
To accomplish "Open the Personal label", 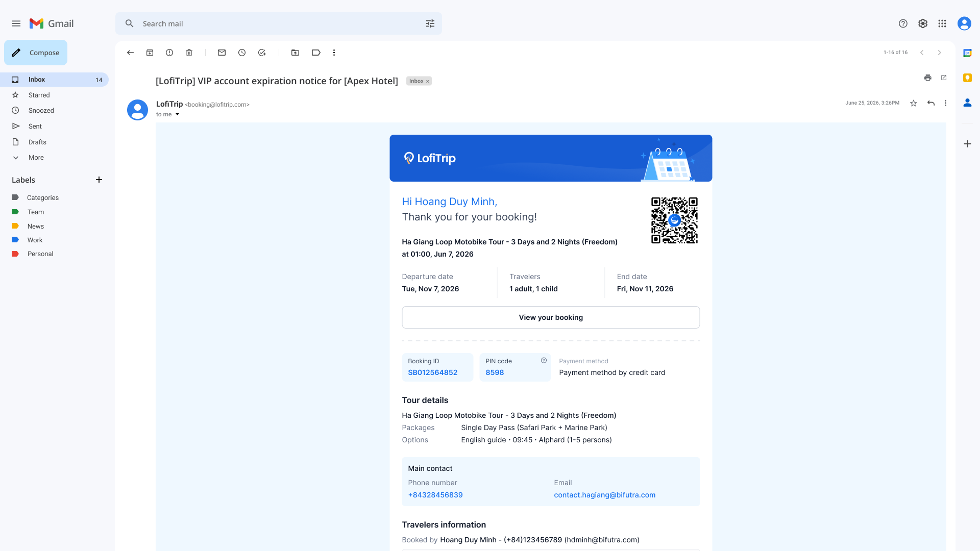I will pos(40,254).
